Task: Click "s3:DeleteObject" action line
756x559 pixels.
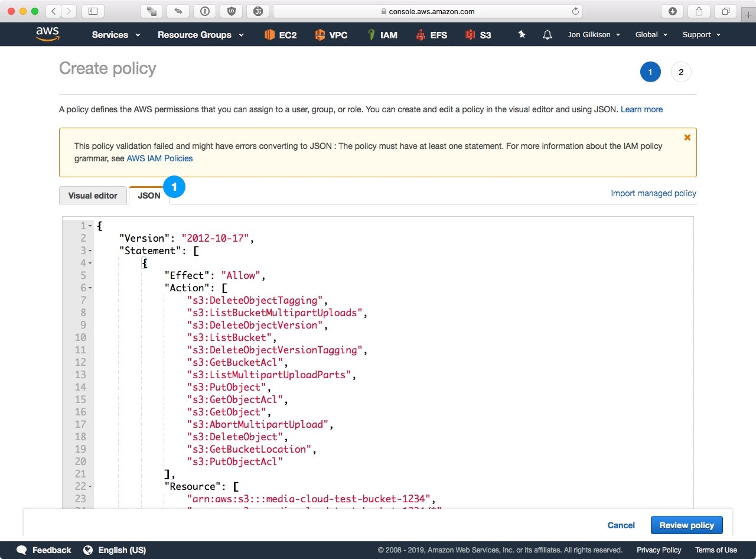Action: coord(236,437)
